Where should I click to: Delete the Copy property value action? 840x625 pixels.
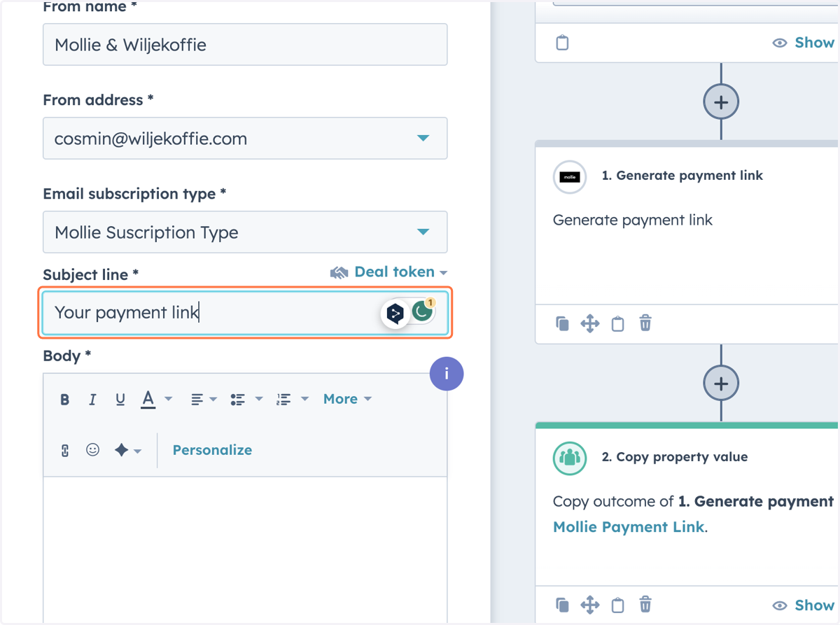[x=645, y=605]
